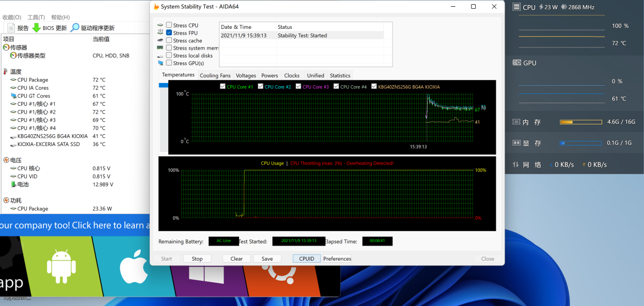
Task: Click the 内存 memory usage bar
Action: pos(581,122)
